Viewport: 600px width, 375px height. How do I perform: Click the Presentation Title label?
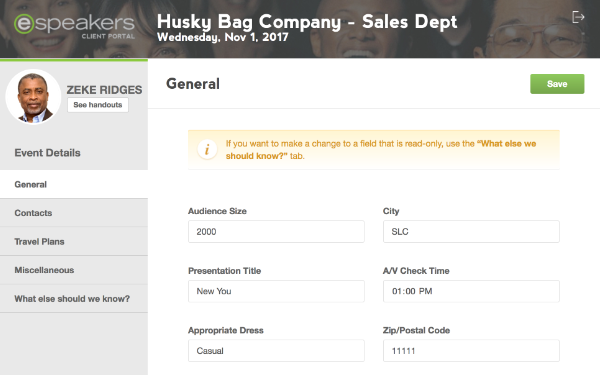225,271
